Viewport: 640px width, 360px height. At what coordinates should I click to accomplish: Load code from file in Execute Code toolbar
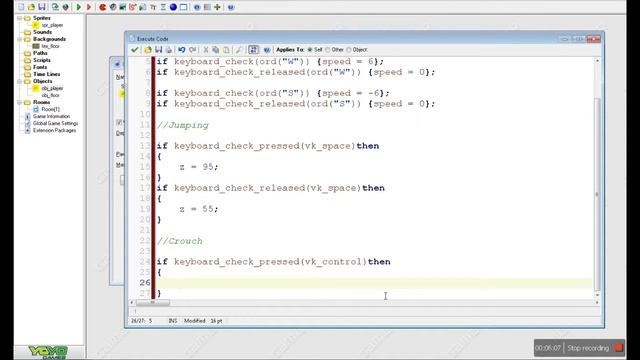[148, 49]
